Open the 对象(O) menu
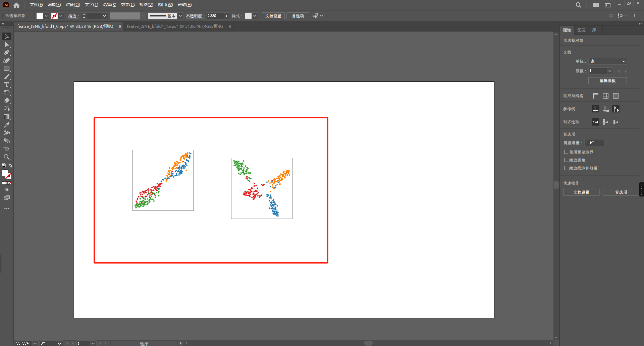Image resolution: width=644 pixels, height=346 pixels. click(x=73, y=5)
